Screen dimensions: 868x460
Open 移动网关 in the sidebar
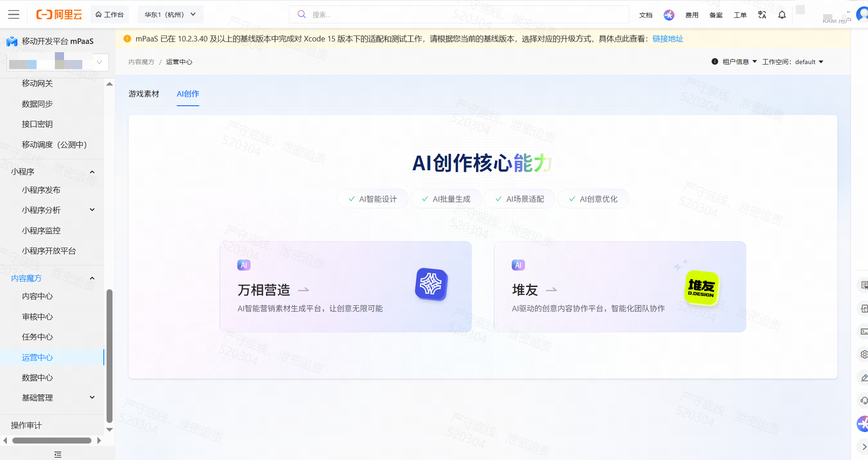tap(38, 83)
